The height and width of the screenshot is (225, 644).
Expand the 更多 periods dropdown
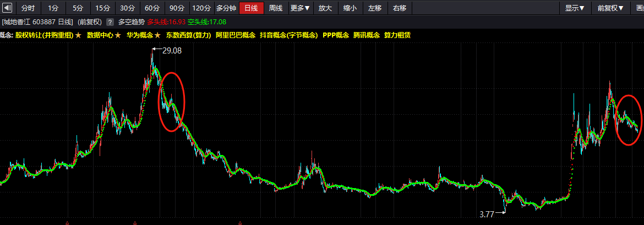point(300,8)
